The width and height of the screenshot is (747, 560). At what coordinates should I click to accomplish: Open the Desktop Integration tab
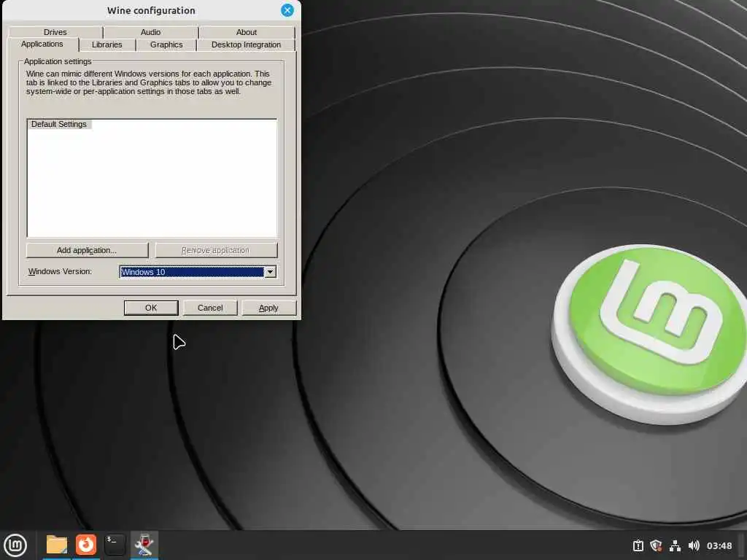[246, 44]
